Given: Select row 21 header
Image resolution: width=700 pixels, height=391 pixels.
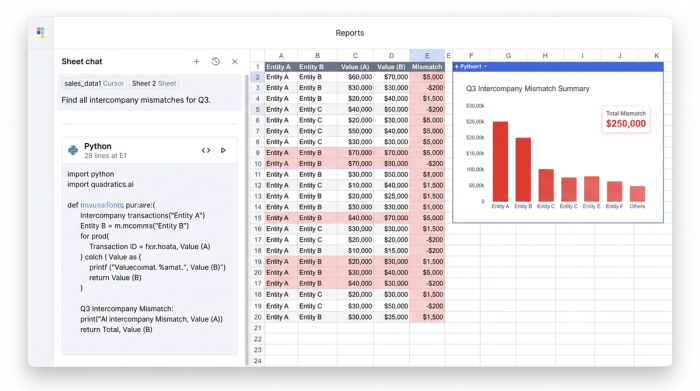Looking at the screenshot, I should (x=258, y=328).
